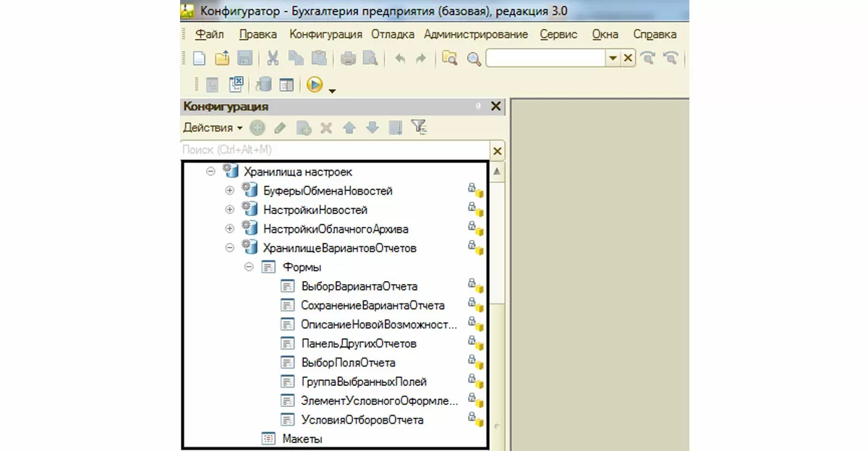The width and height of the screenshot is (868, 451).
Task: Click the Undo arrow icon
Action: point(399,59)
